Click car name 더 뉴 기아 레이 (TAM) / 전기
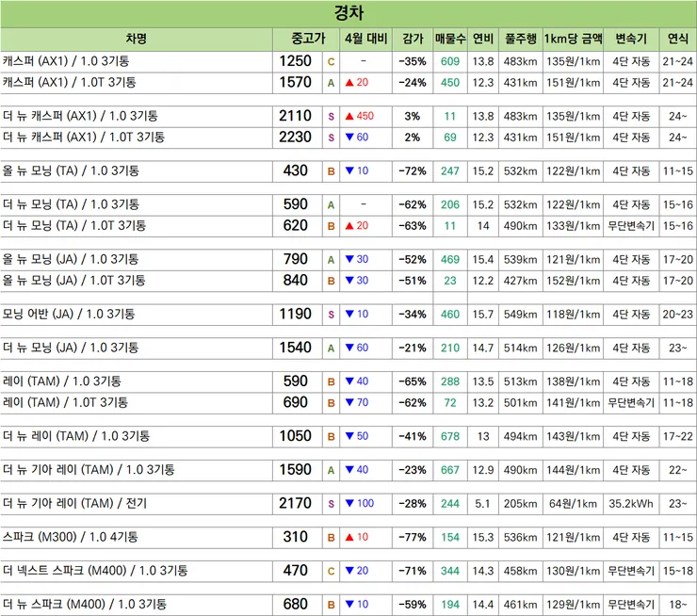This screenshot has width=697, height=616. pyautogui.click(x=74, y=504)
